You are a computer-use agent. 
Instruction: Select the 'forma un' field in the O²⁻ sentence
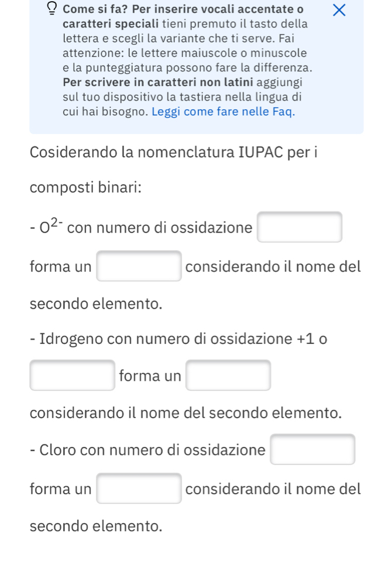(x=139, y=266)
